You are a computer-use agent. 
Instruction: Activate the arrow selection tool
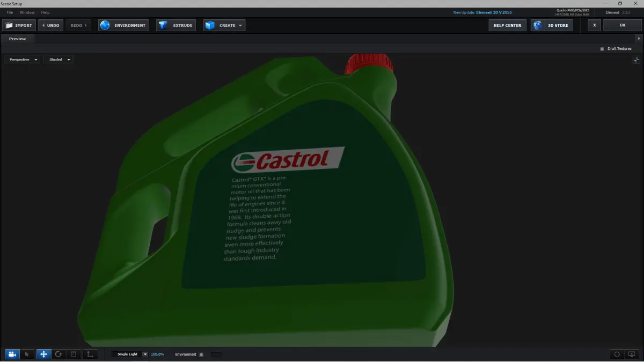click(27, 354)
